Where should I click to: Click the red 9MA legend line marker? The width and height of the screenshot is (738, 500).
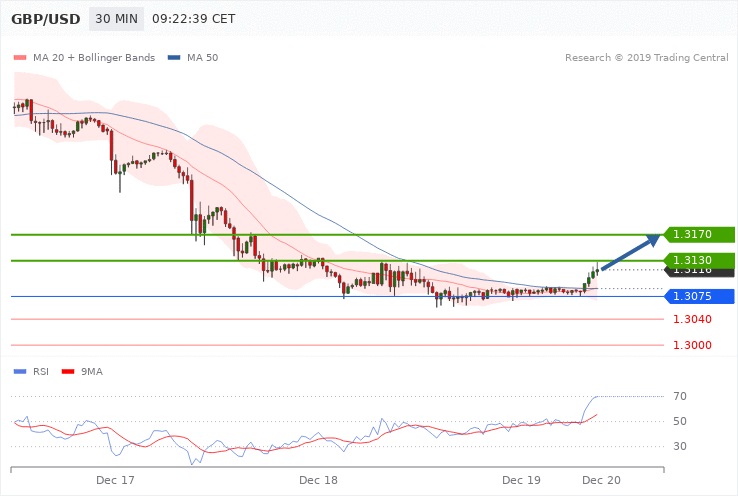coord(68,372)
